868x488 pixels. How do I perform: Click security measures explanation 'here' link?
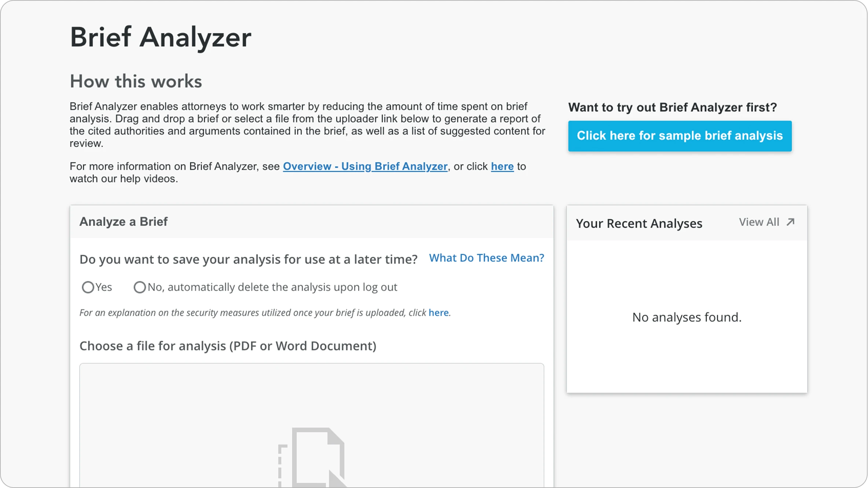coord(438,313)
